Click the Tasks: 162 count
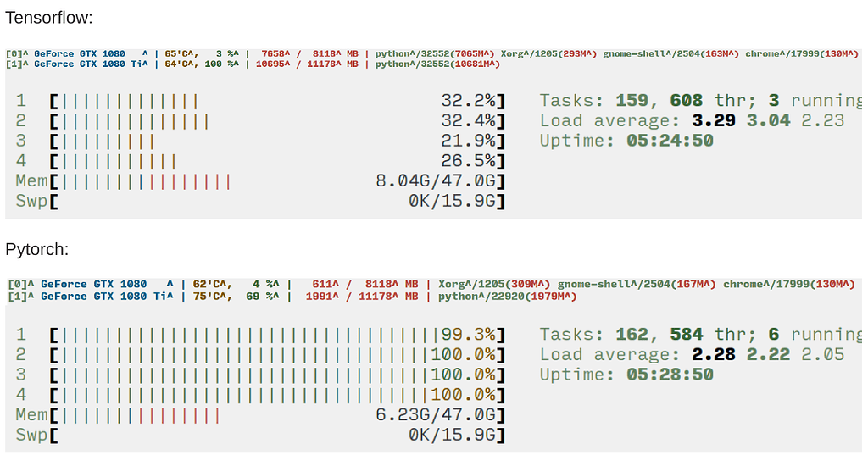 coord(632,334)
